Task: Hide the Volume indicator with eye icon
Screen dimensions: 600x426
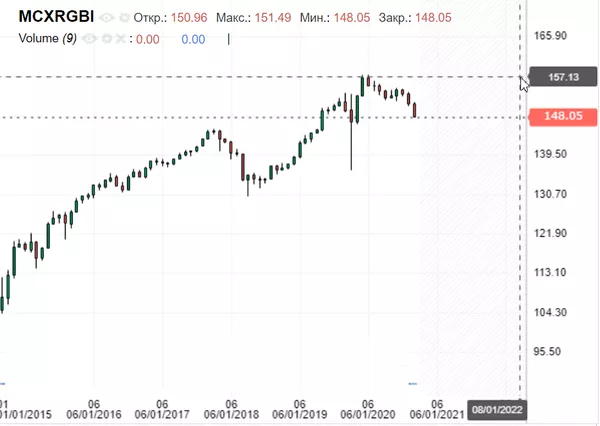Action: (89, 39)
